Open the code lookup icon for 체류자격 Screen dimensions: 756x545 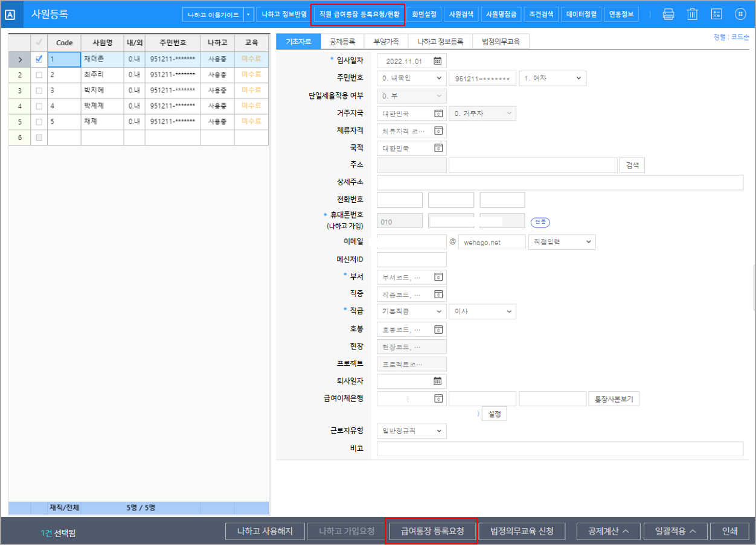439,131
